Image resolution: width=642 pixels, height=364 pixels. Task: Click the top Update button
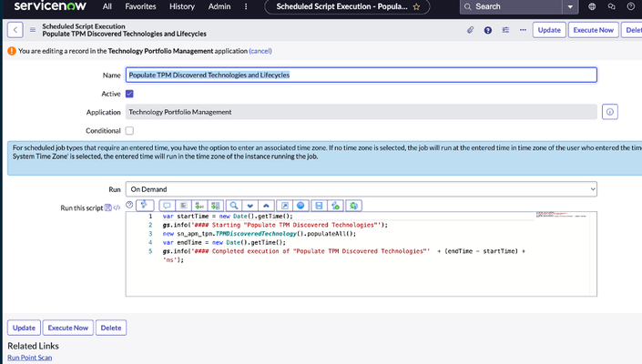click(x=549, y=30)
